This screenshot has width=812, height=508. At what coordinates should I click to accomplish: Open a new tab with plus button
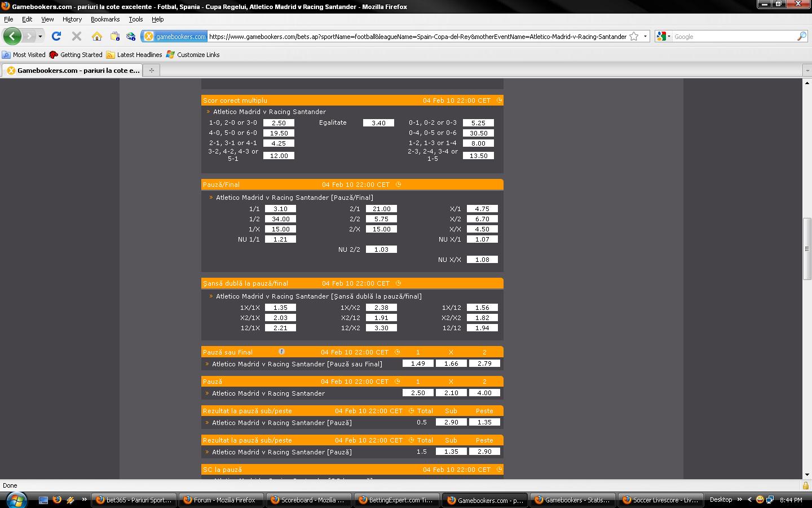(x=151, y=70)
